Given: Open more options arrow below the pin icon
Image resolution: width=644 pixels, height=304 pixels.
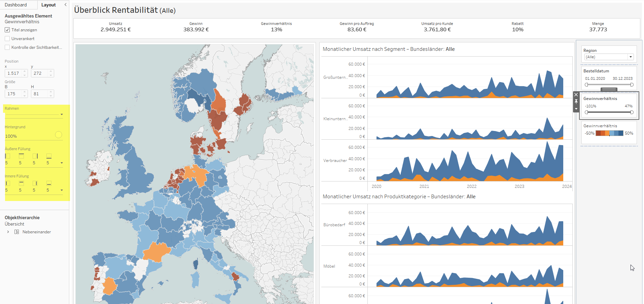Looking at the screenshot, I should 576,109.
